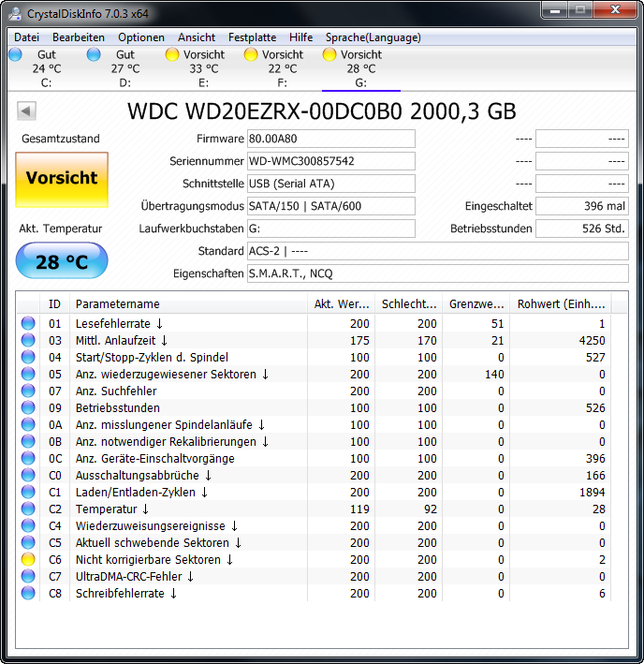Click status icon of Mittl. Anlaufzeit row
This screenshot has width=644, height=664.
click(x=28, y=340)
